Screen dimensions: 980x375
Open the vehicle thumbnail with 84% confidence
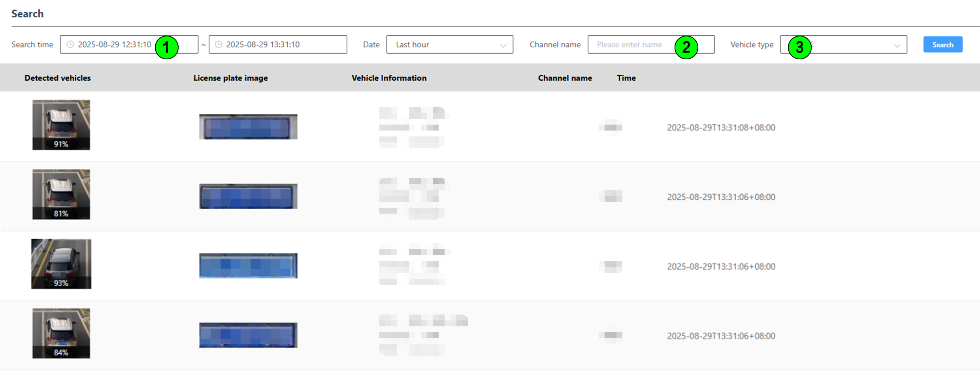61,333
